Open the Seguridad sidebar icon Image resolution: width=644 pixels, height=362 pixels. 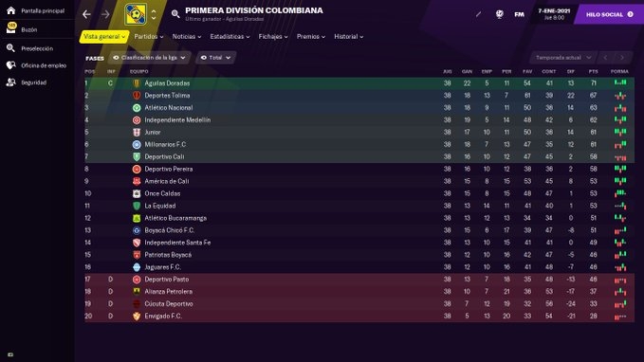[x=11, y=82]
